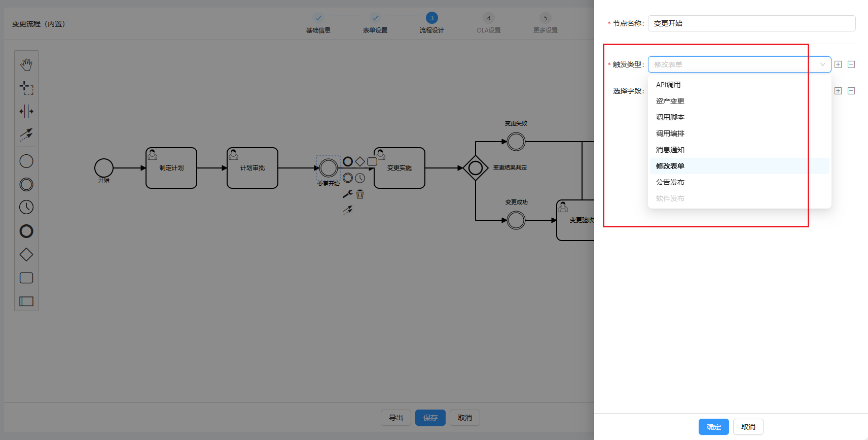Choose 调用编排 option

pos(739,133)
